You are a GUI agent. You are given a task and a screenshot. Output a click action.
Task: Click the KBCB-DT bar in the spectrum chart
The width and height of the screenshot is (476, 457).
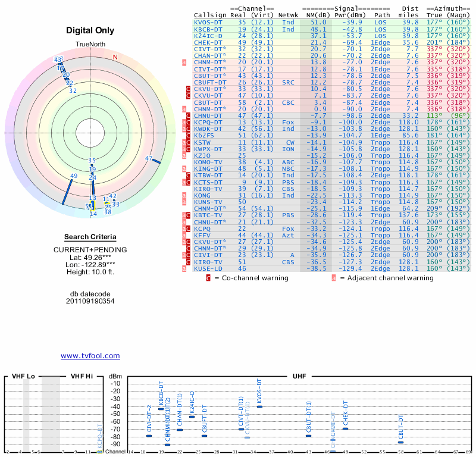tap(161, 409)
